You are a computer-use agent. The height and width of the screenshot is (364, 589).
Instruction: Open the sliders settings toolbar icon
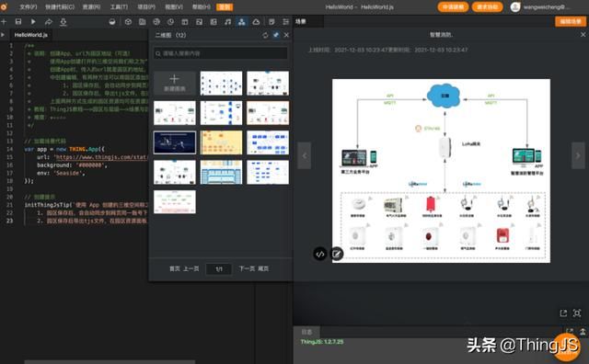coord(286,22)
